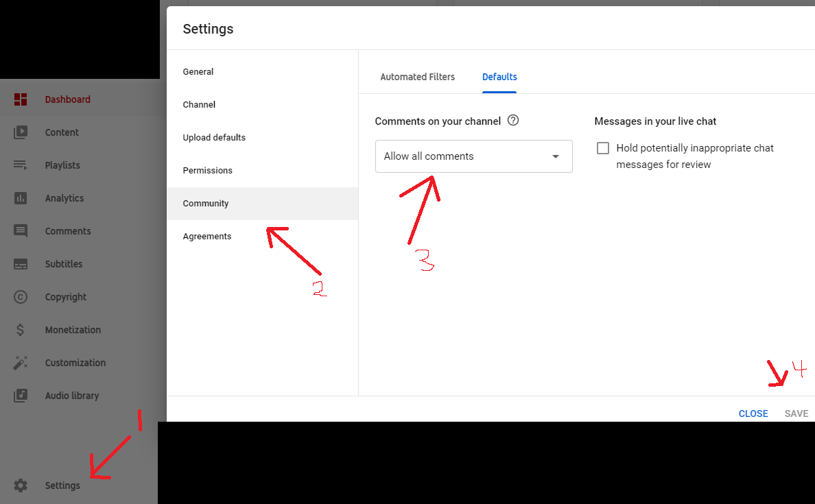Open Monetization page from sidebar
The height and width of the screenshot is (504, 815).
[x=73, y=330]
